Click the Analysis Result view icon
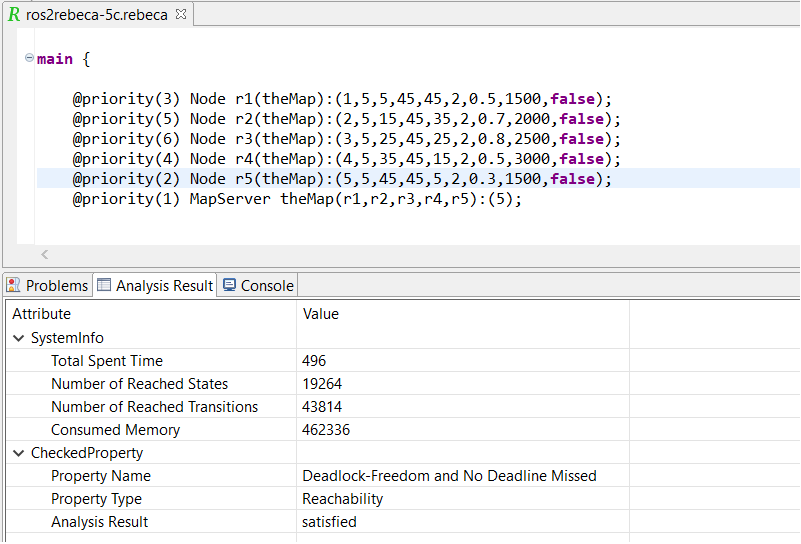Viewport: 801px width, 544px height. tap(104, 285)
